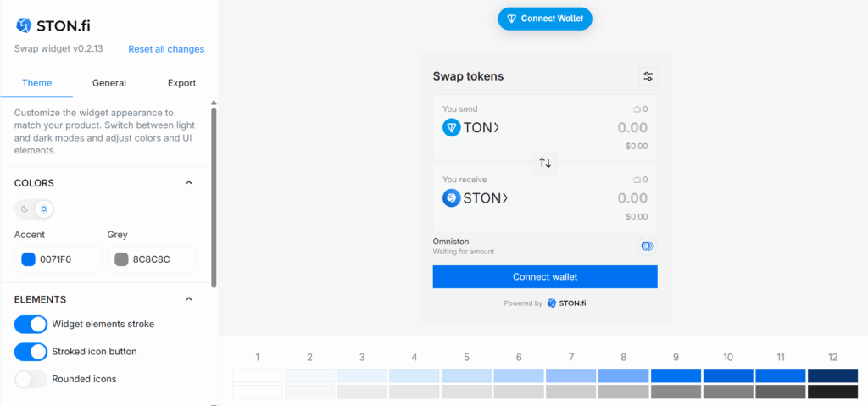Image resolution: width=868 pixels, height=406 pixels.
Task: Click the TON token icon
Action: [452, 128]
